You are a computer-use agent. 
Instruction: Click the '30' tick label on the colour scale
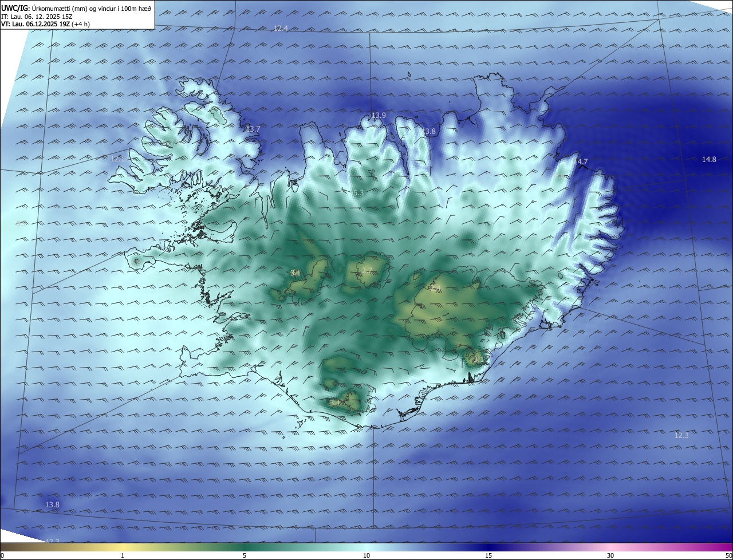(x=610, y=556)
